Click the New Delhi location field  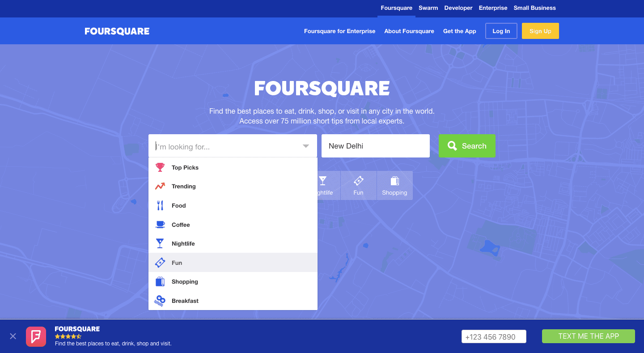click(376, 146)
